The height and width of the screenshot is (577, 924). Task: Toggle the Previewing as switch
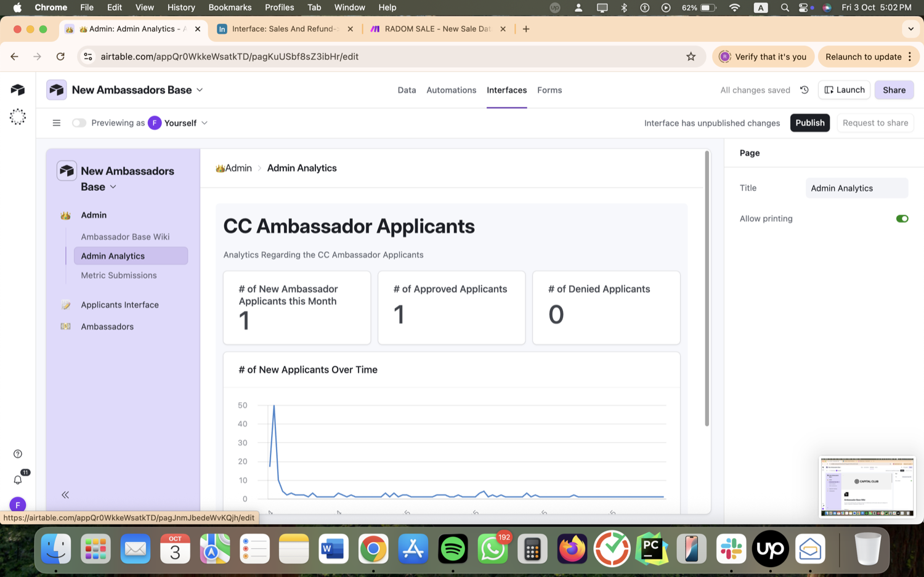(x=79, y=123)
